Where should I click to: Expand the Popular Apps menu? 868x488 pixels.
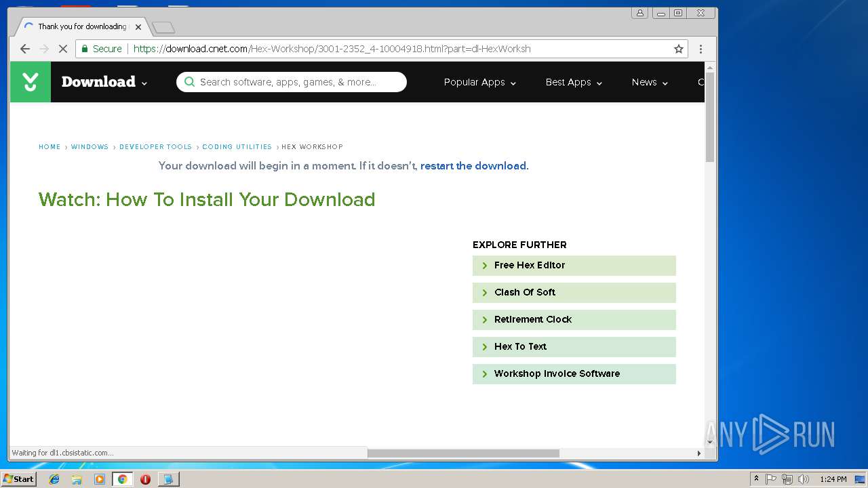click(480, 82)
